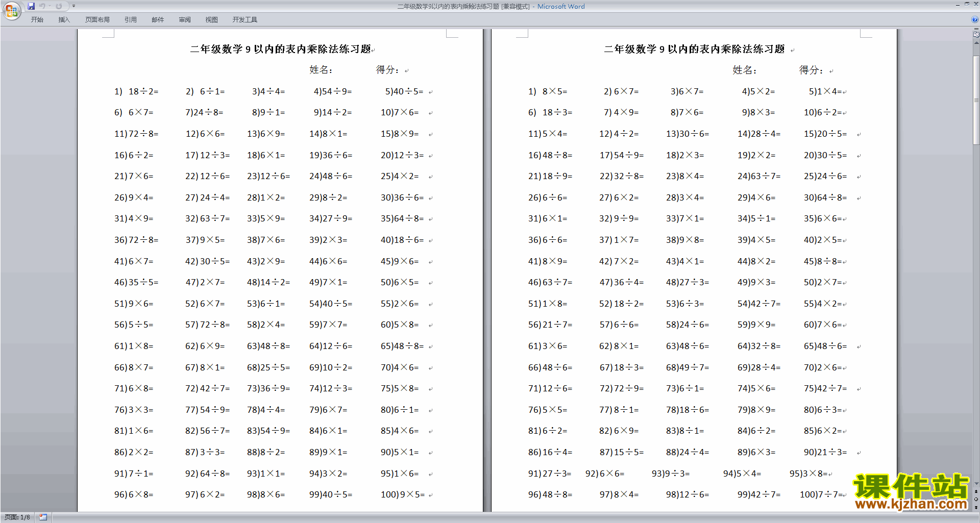980x523 pixels.
Task: Click 得分: on the right page
Action: 811,70
